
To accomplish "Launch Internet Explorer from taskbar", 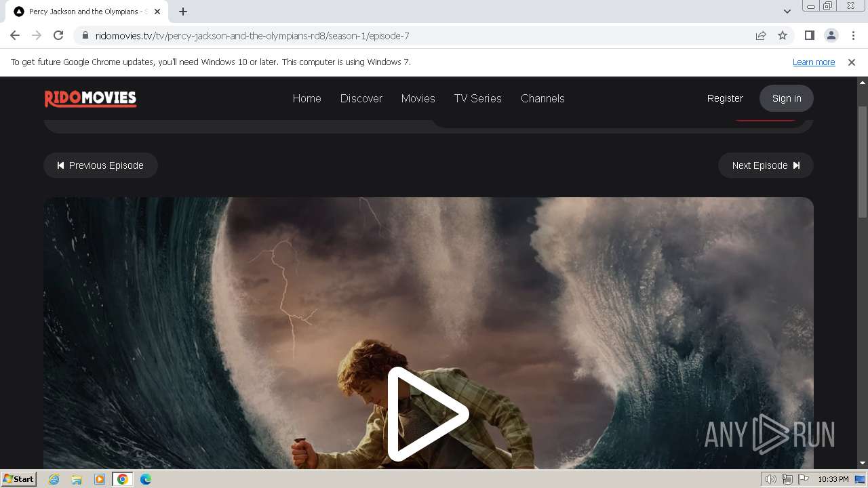I will point(54,479).
